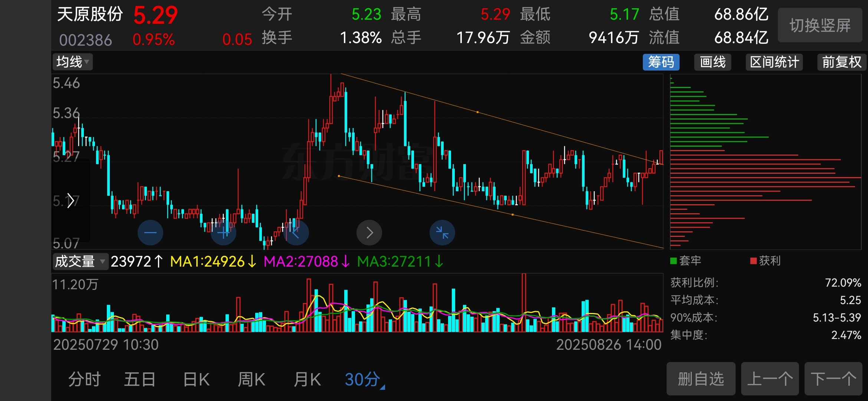Switch to the 五日 tab

pyautogui.click(x=140, y=379)
